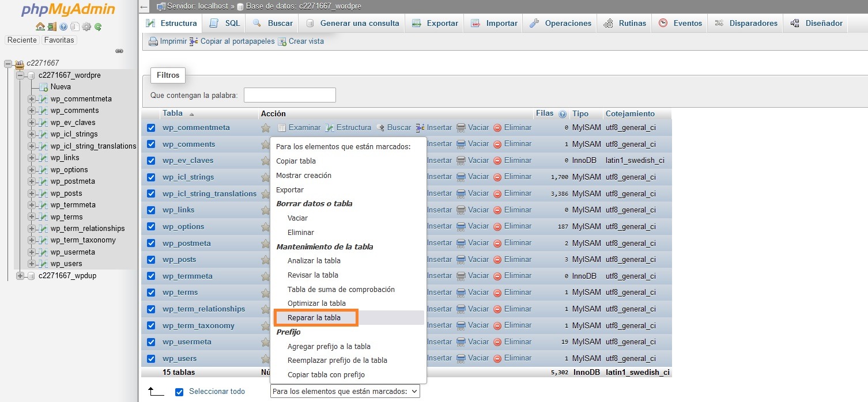Open the 'Para los elementos que están marcados' dropdown
Screen dimensions: 868x402
pos(345,392)
